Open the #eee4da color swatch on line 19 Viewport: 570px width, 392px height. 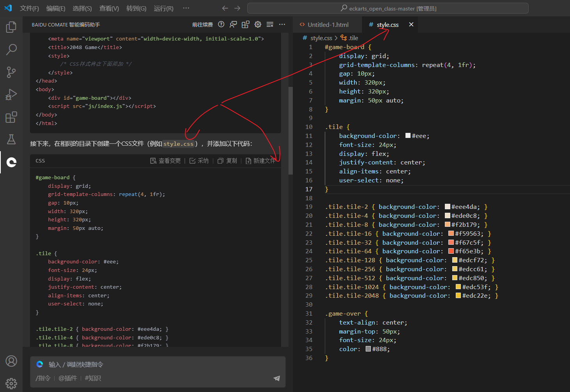(x=448, y=207)
